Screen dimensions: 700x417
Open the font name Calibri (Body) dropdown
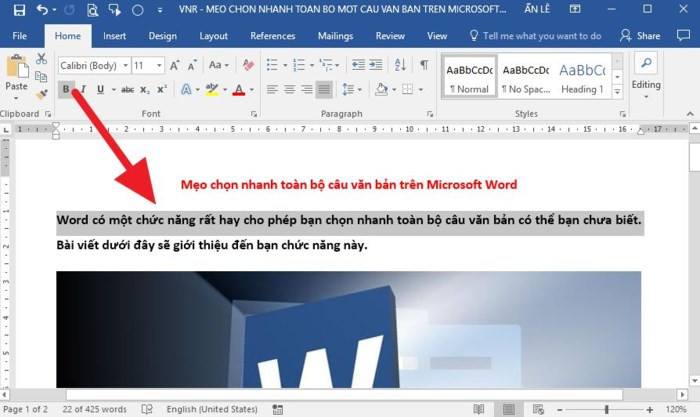126,66
